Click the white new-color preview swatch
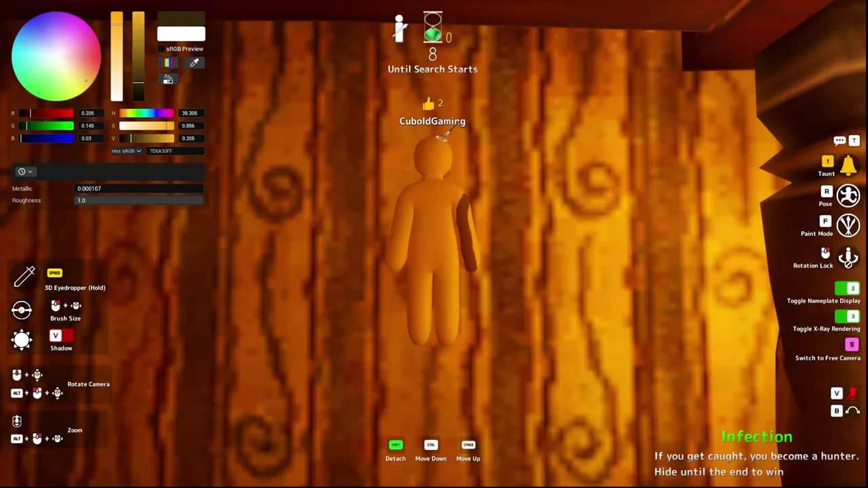The height and width of the screenshot is (488, 868). (181, 34)
